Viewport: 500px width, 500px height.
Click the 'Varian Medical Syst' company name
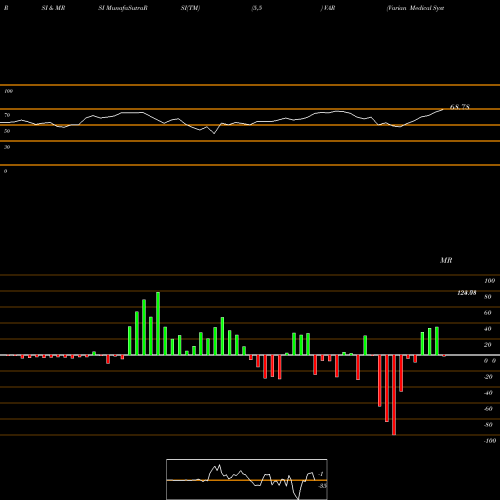415,8
